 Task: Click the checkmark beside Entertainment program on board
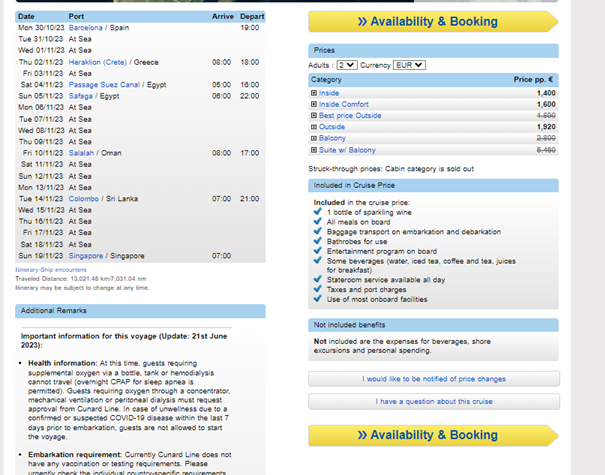pos(318,250)
